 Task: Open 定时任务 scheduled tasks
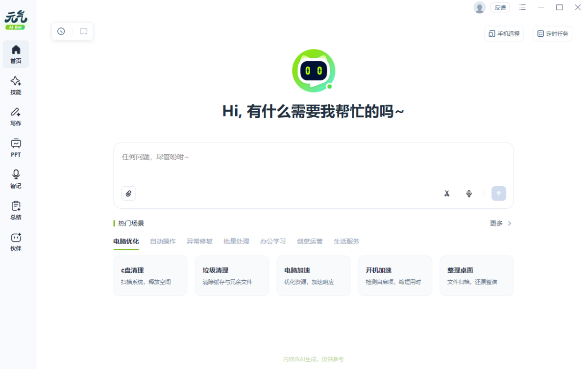pyautogui.click(x=552, y=34)
